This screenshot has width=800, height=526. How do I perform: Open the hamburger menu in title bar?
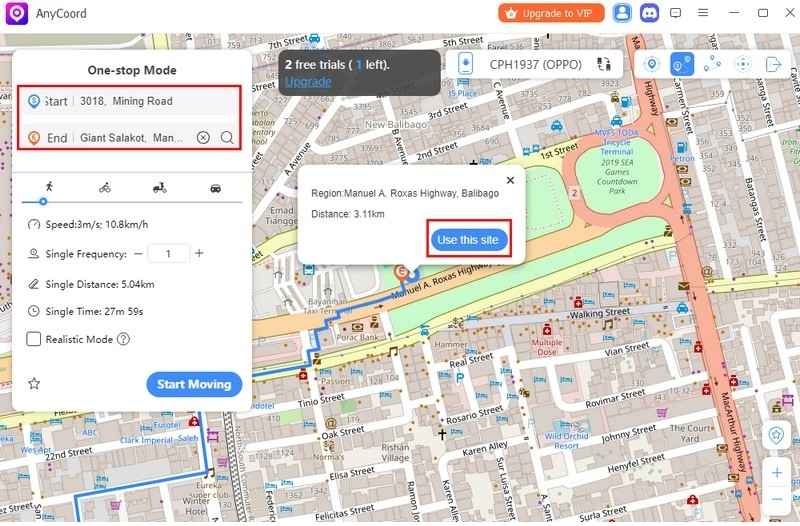(x=704, y=13)
